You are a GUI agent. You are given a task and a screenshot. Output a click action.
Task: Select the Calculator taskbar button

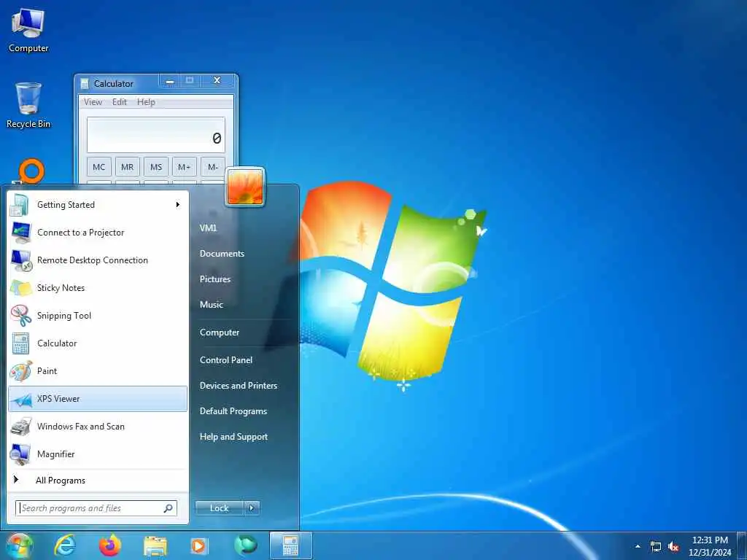coord(290,545)
